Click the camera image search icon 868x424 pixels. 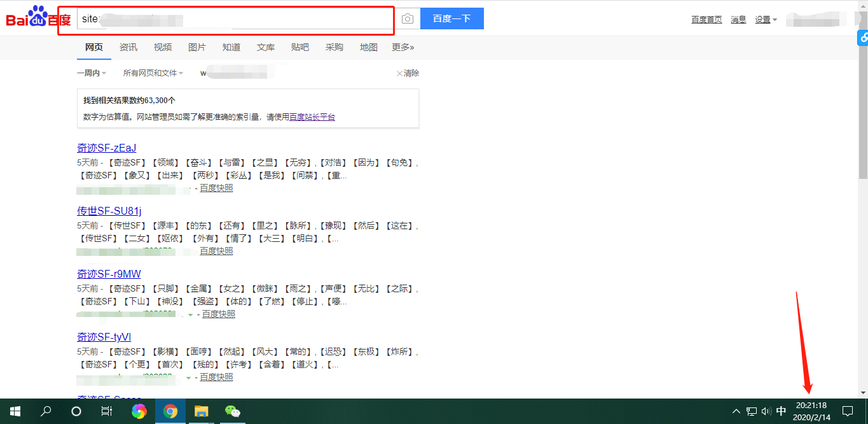(408, 19)
